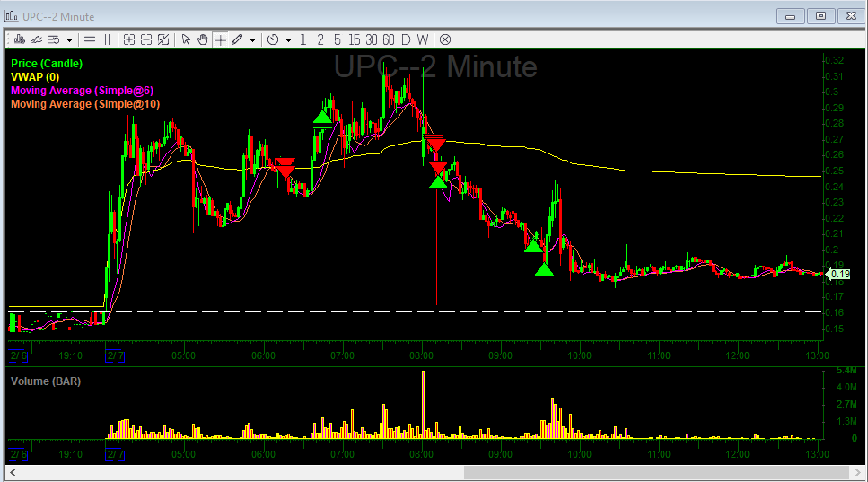Open the indicators line-study icon
This screenshot has height=482, width=868.
click(x=37, y=39)
